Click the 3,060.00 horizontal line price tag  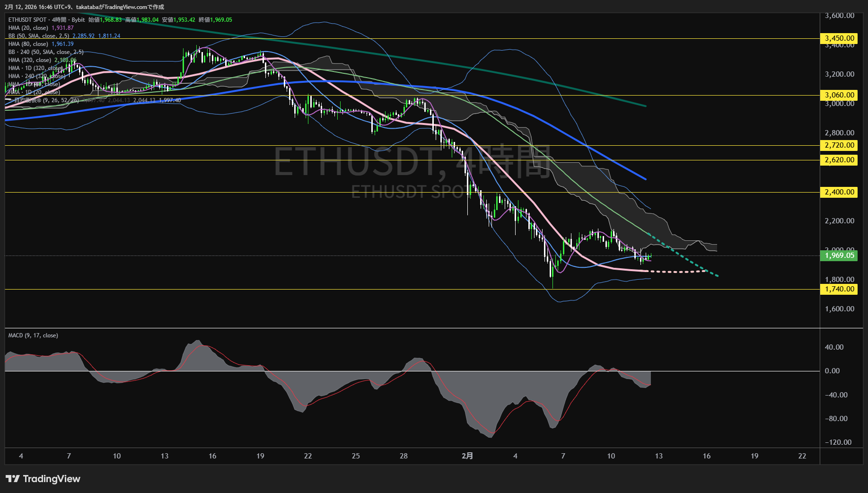(x=839, y=95)
